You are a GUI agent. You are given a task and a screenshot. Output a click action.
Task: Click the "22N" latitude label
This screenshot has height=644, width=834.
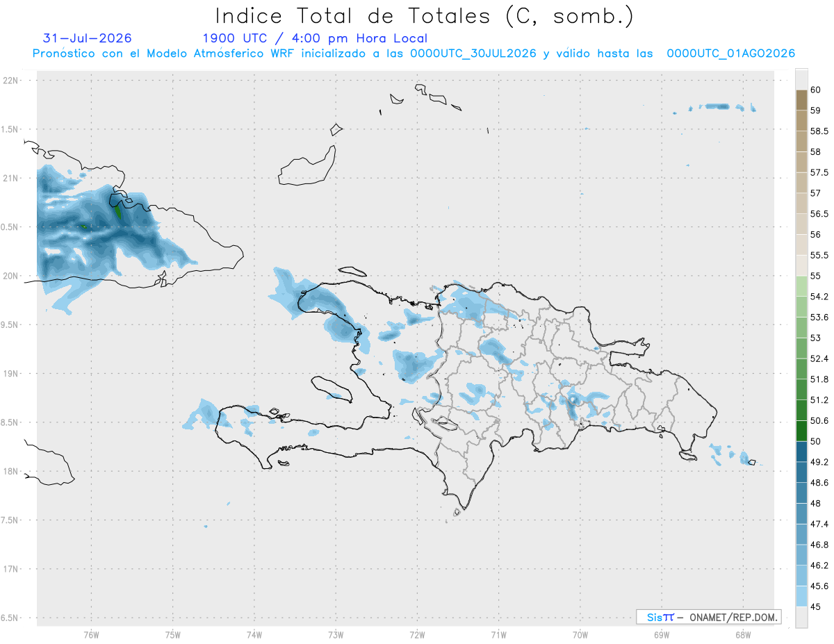click(x=12, y=81)
